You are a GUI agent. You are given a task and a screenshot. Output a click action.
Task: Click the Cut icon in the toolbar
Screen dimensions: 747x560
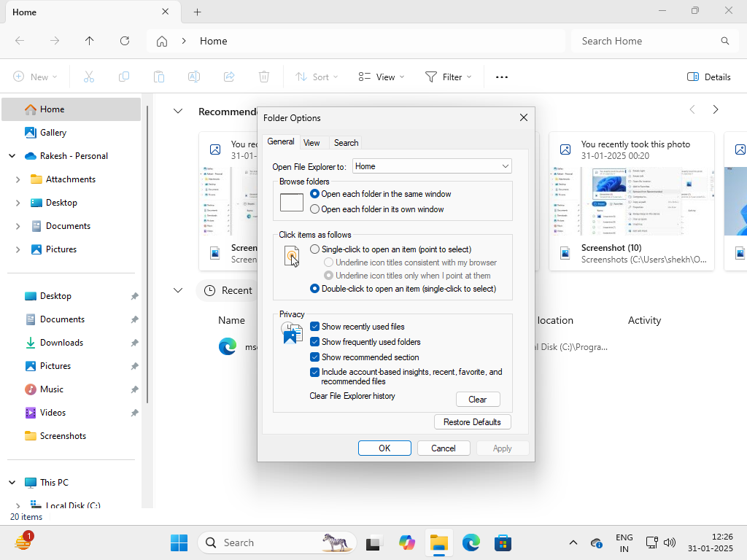pos(89,76)
